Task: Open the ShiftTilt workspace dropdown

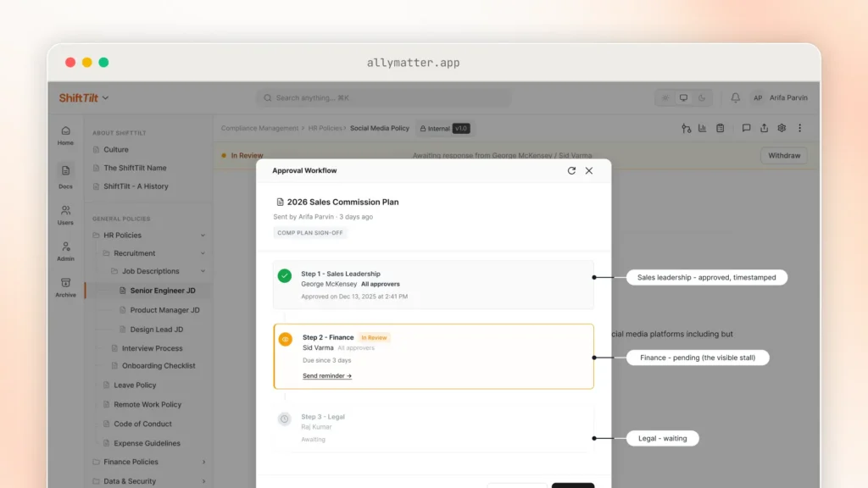Action: (x=84, y=98)
